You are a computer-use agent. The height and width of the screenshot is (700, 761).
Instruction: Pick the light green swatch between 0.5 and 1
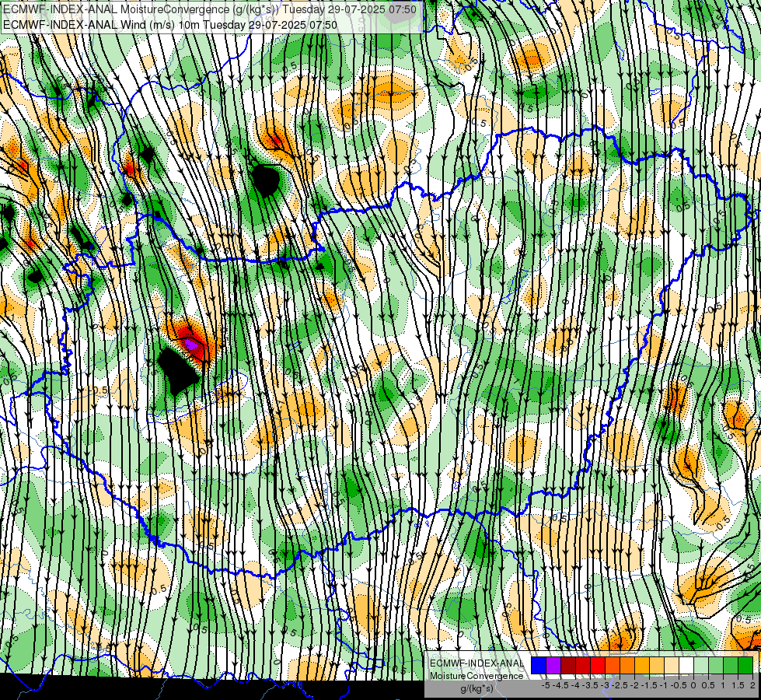tap(717, 666)
